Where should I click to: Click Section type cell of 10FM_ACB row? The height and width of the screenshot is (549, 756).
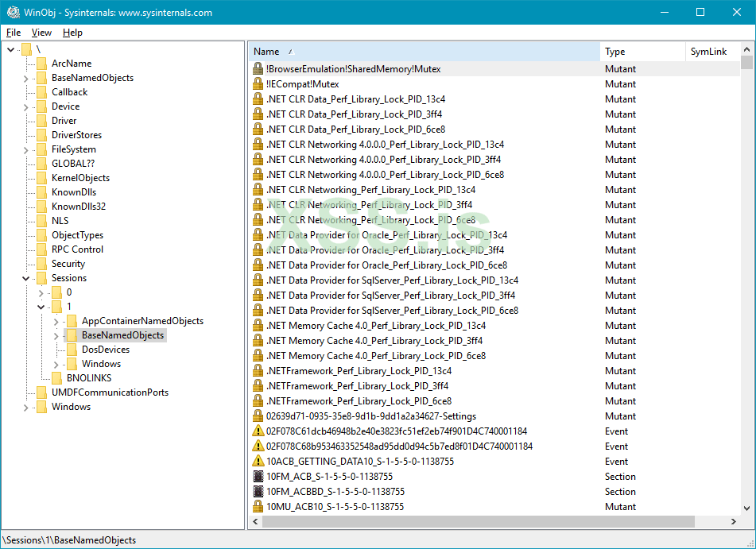[621, 476]
